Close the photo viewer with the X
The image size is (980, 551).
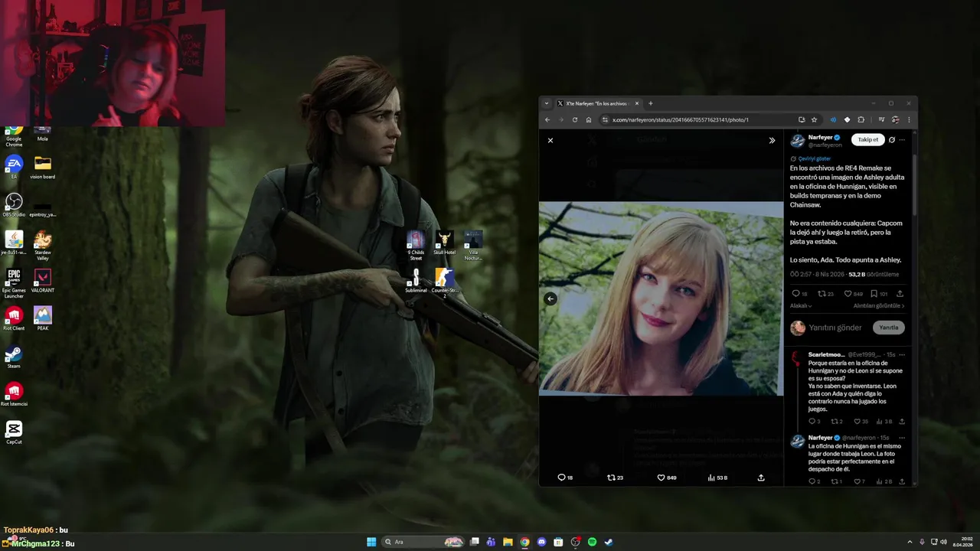tap(550, 140)
